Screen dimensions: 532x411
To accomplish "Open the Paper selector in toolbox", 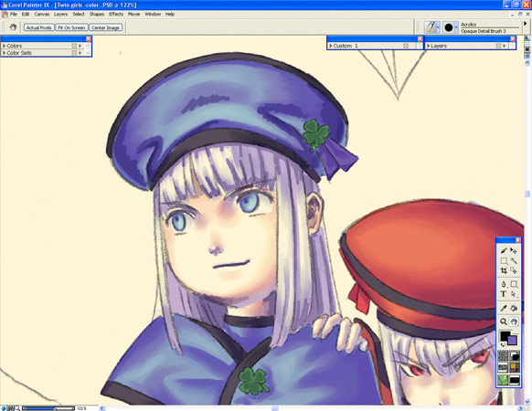I will click(x=503, y=355).
